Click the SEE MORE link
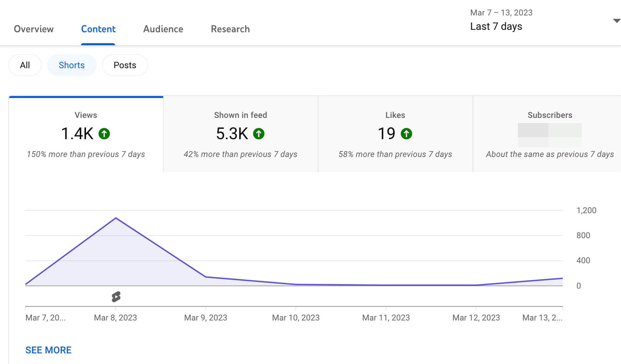 (x=48, y=350)
